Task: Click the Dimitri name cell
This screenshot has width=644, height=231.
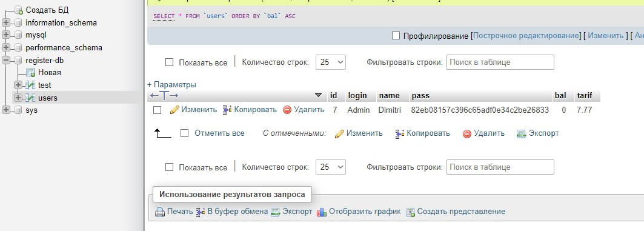Action: 390,110
